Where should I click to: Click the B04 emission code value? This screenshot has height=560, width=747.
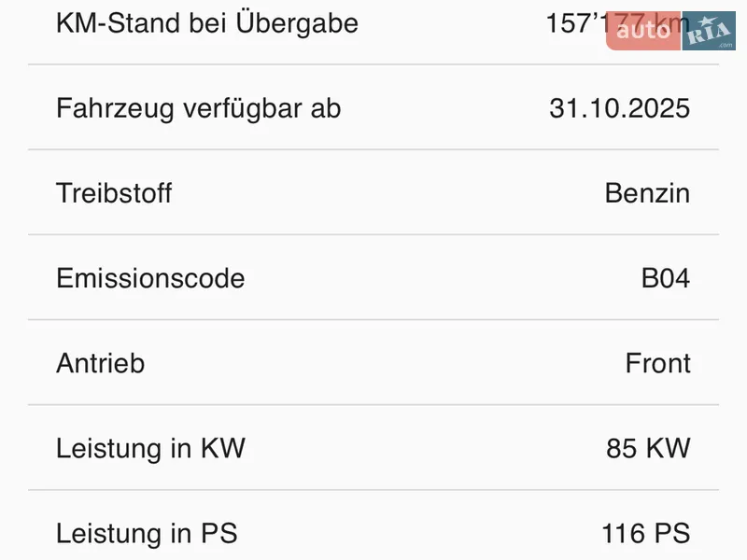click(666, 278)
